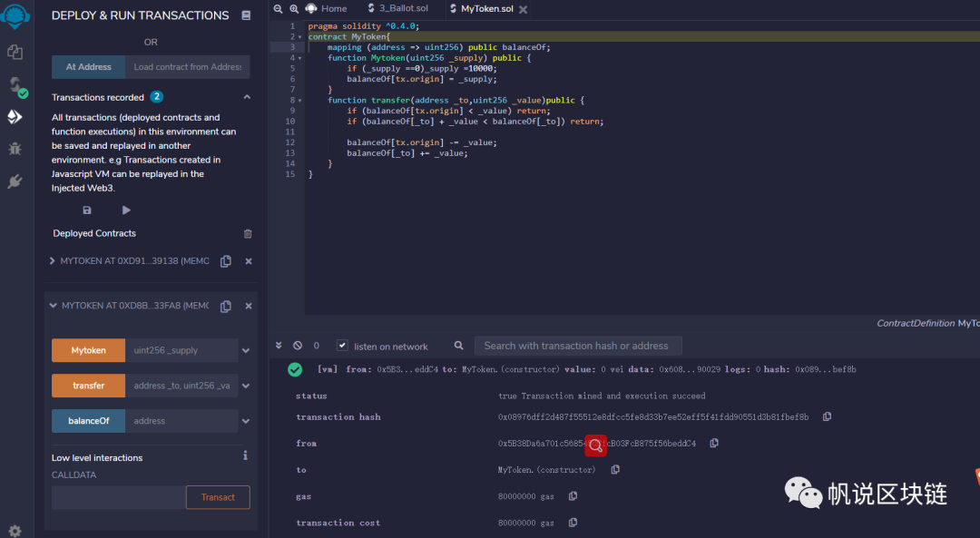Screen dimensions: 980x538
Task: Click the terminal search magnifier icon
Action: pos(459,345)
